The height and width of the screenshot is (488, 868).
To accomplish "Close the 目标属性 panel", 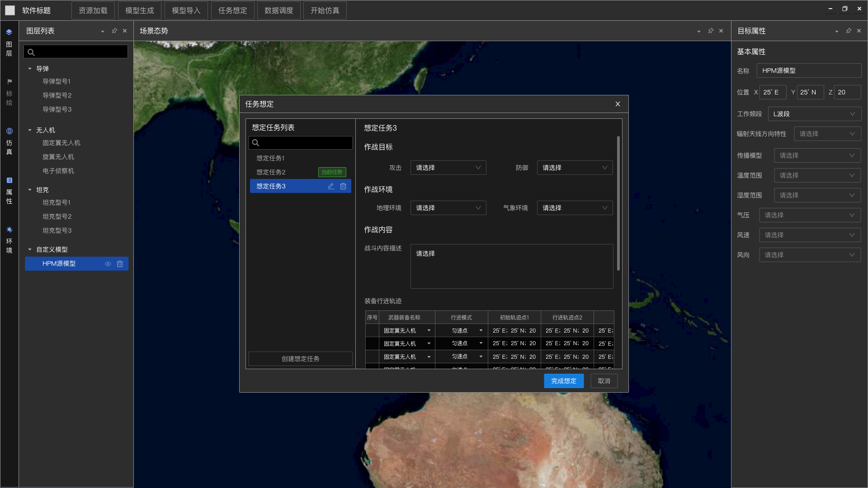I will pyautogui.click(x=859, y=31).
